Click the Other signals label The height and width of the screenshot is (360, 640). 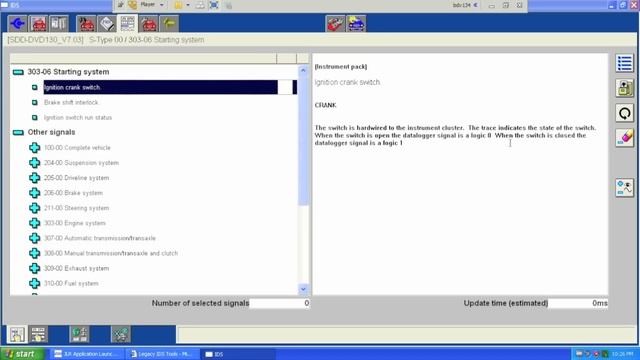coord(51,132)
